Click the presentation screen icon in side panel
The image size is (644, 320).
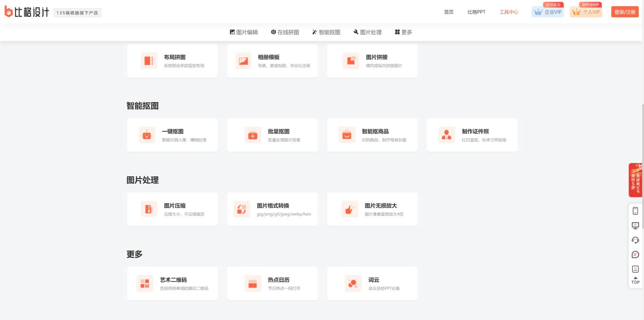636,225
